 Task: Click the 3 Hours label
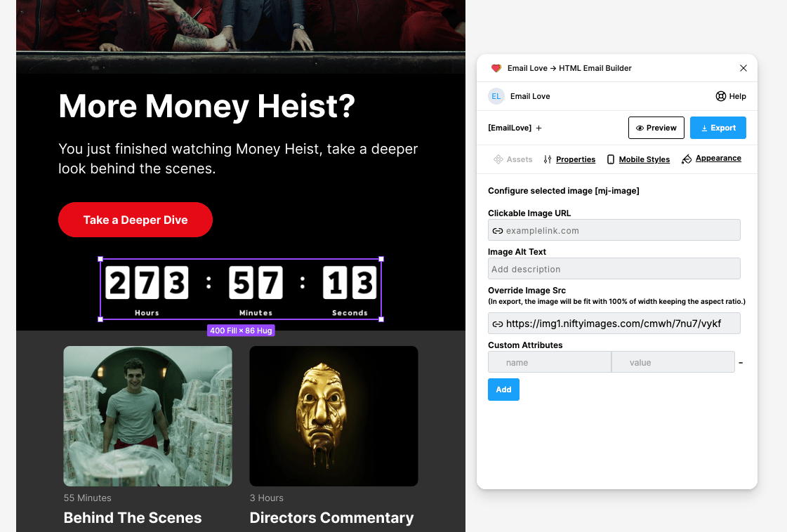click(x=267, y=498)
